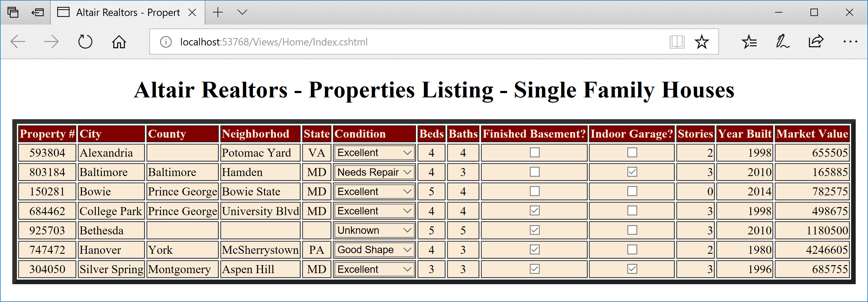Click Year Built field for Hanover showing 1980
Screen dimensions: 868x302
click(x=745, y=249)
